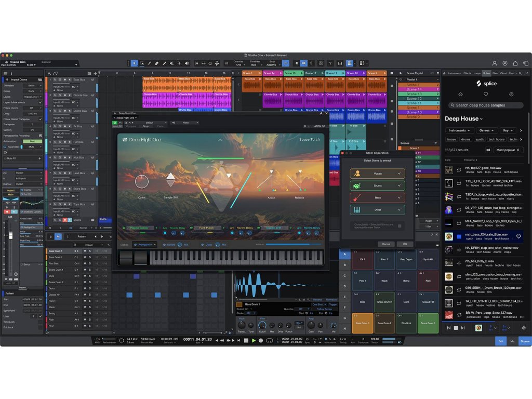Trigger the Bass Drum 1 orange pad
Screen dimensions: 532x399
point(362,323)
